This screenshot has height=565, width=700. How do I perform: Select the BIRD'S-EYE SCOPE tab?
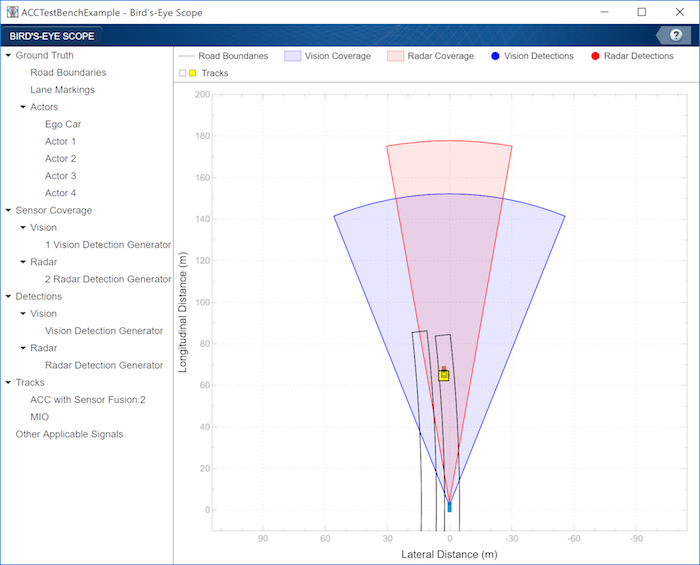[52, 36]
